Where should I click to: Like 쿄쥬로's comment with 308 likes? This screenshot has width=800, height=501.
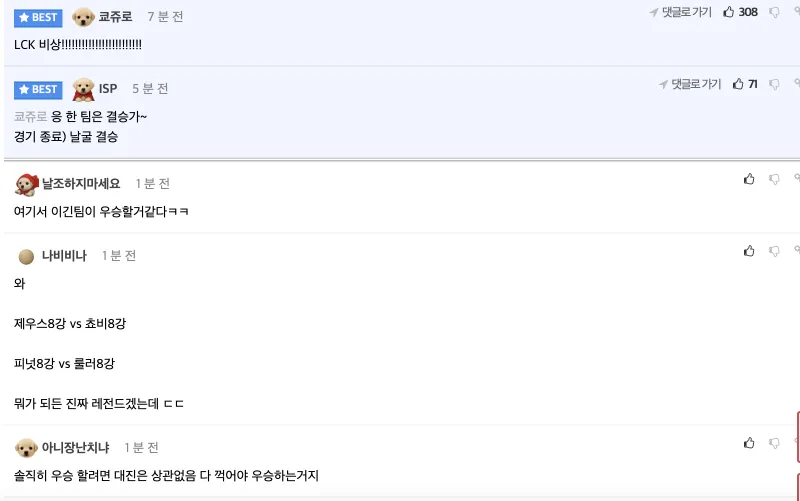(x=729, y=12)
